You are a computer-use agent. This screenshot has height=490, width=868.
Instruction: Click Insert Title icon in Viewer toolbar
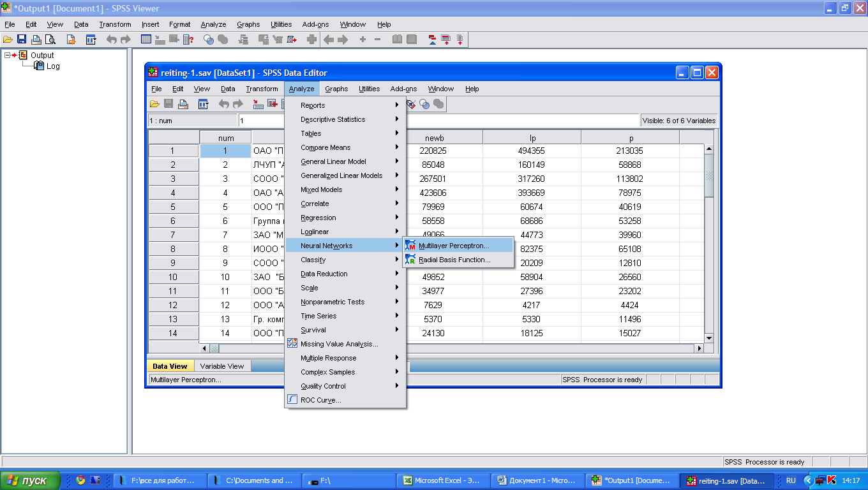pyautogui.click(x=445, y=40)
